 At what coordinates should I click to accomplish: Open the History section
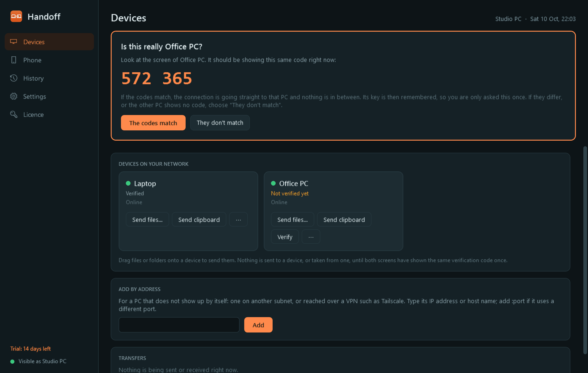[49, 78]
